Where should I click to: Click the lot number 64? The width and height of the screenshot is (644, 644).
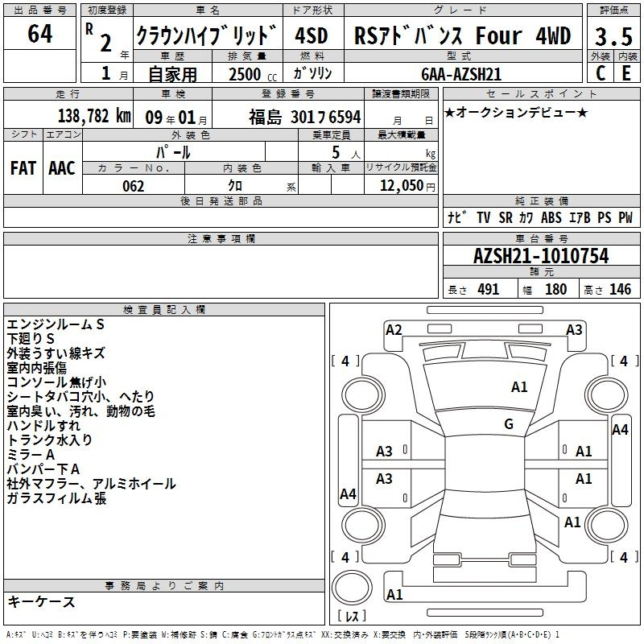(x=40, y=35)
